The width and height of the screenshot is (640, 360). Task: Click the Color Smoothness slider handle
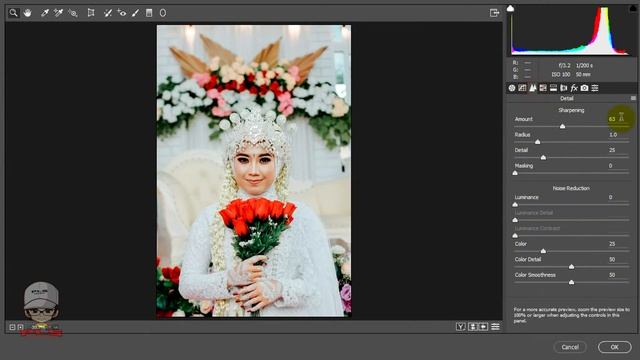[571, 282]
